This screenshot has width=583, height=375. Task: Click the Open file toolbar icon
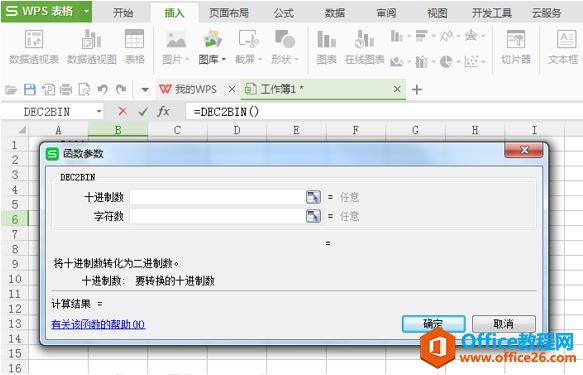(x=11, y=90)
